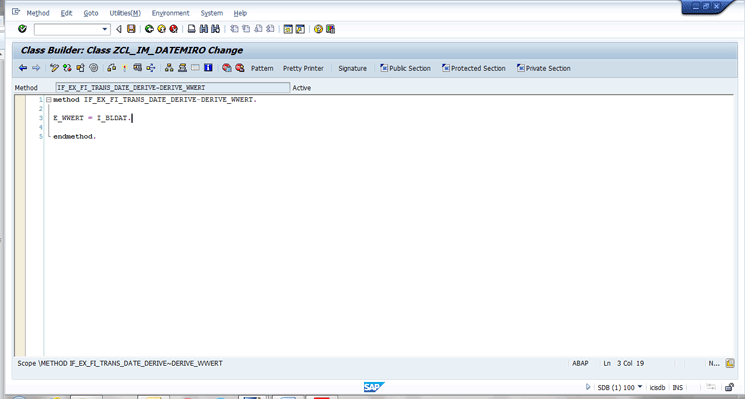Click the Print icon in standard toolbar
Image resolution: width=745 pixels, height=399 pixels.
pos(191,29)
